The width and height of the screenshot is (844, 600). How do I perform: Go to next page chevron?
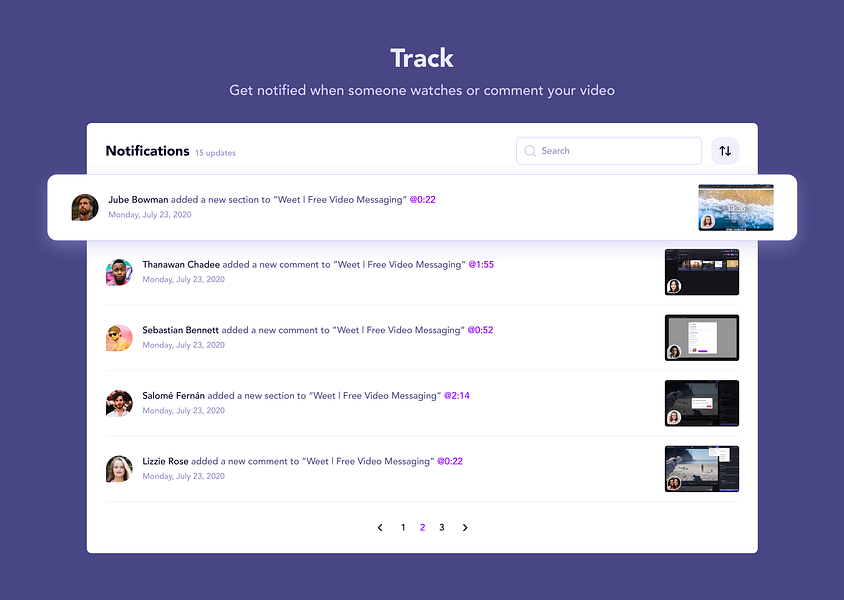pos(465,527)
